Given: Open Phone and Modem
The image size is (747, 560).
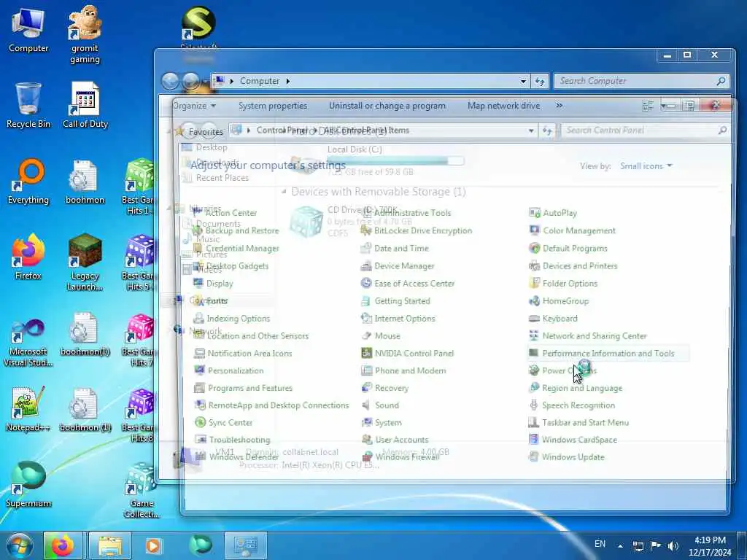Looking at the screenshot, I should 403,370.
